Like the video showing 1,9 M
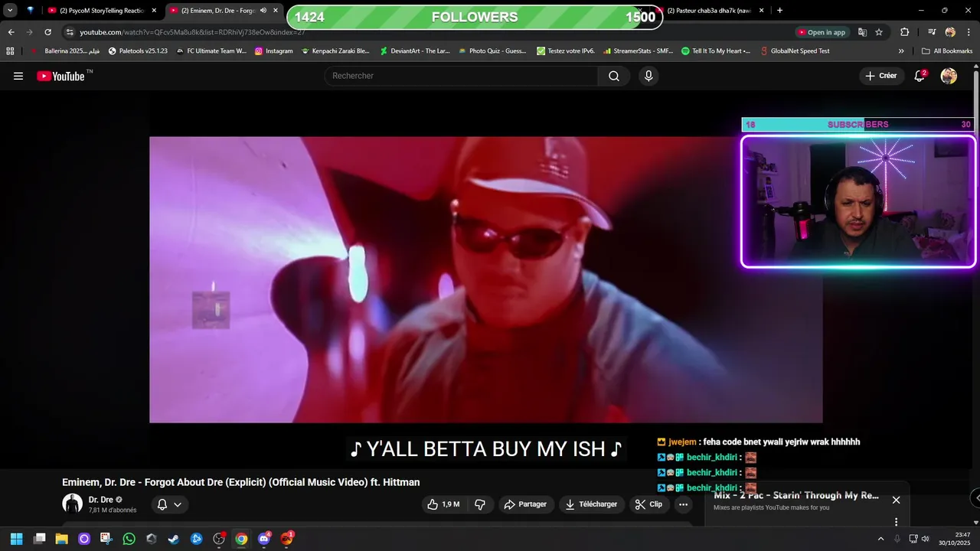This screenshot has width=980, height=551. tap(443, 504)
